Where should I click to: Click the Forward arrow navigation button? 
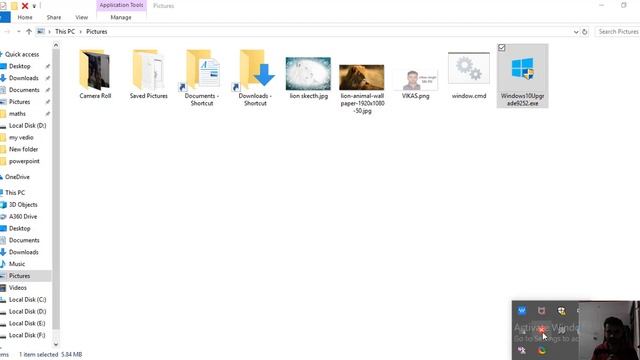point(7,31)
